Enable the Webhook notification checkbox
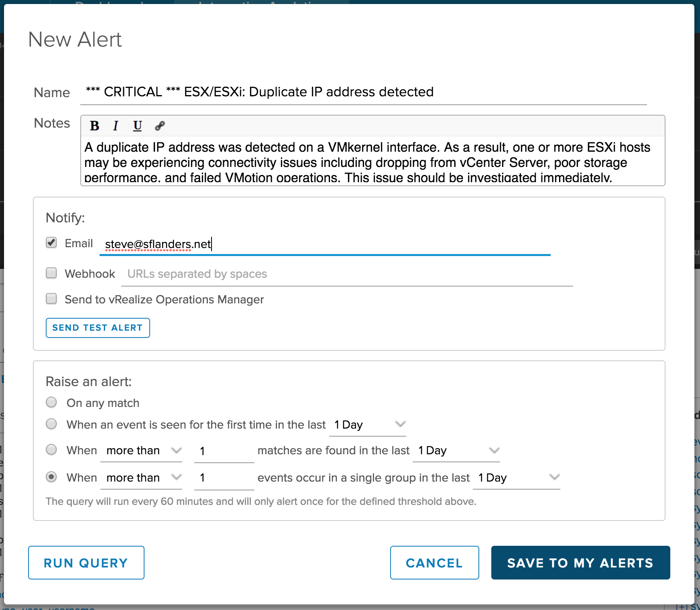 click(51, 273)
